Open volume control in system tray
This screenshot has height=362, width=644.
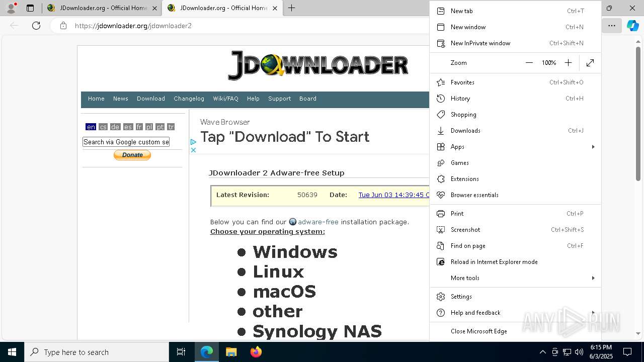pyautogui.click(x=579, y=352)
